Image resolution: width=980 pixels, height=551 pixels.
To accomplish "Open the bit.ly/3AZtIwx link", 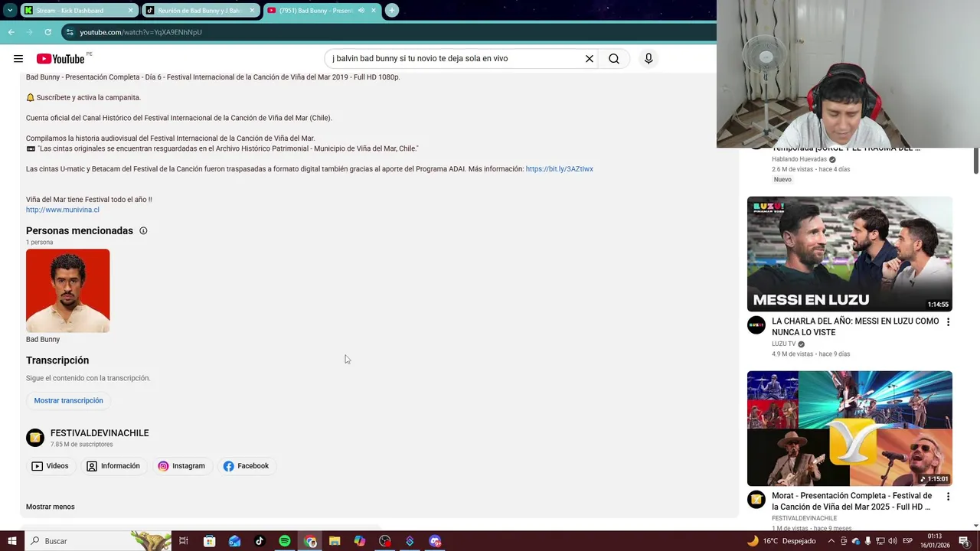I will pos(559,169).
